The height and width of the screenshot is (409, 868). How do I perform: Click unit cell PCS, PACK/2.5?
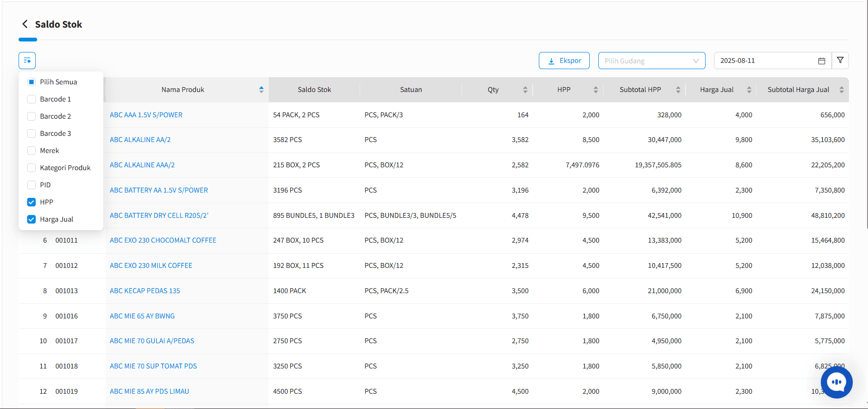click(x=386, y=291)
